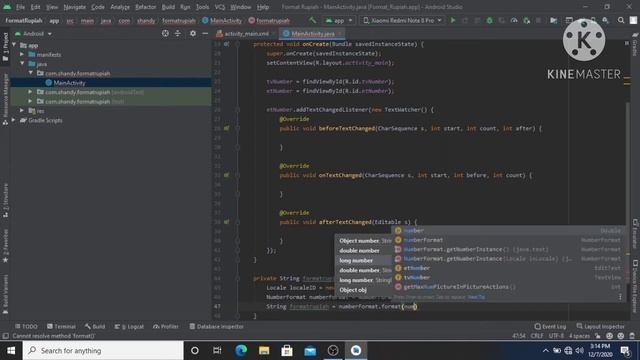The height and width of the screenshot is (360, 640).
Task: Open the Analyze menu
Action: coord(120,7)
